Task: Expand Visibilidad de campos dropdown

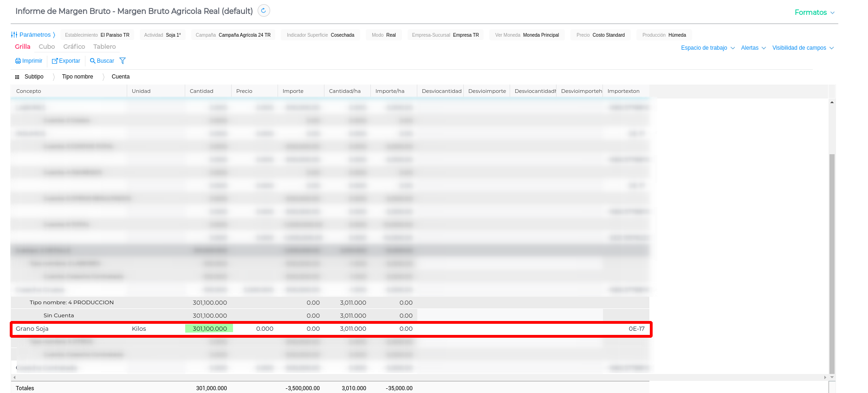Action: [x=803, y=48]
